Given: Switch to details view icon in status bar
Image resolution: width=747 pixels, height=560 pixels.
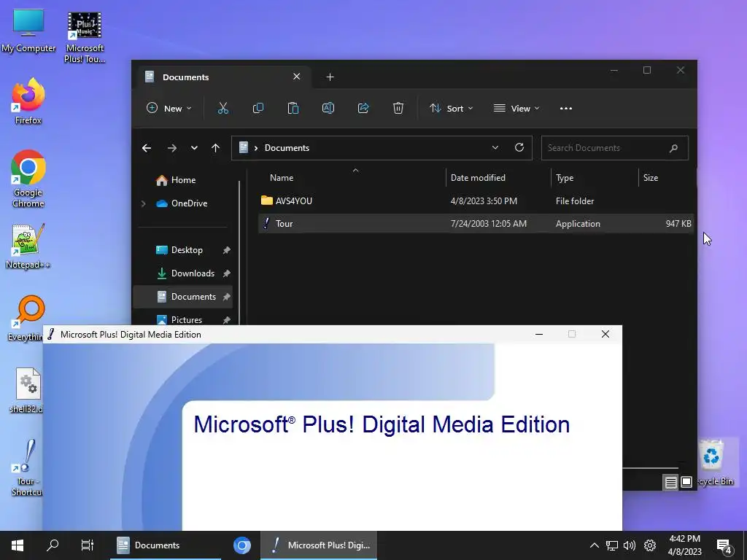Looking at the screenshot, I should coord(671,483).
